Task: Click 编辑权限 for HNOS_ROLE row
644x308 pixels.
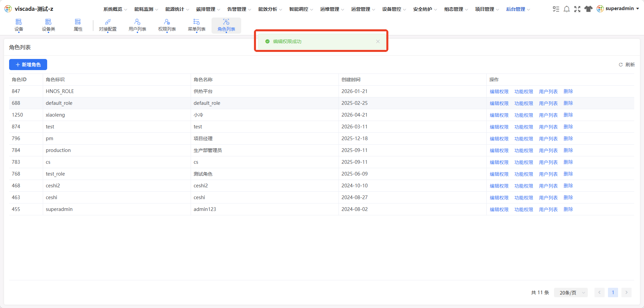Action: tap(499, 92)
